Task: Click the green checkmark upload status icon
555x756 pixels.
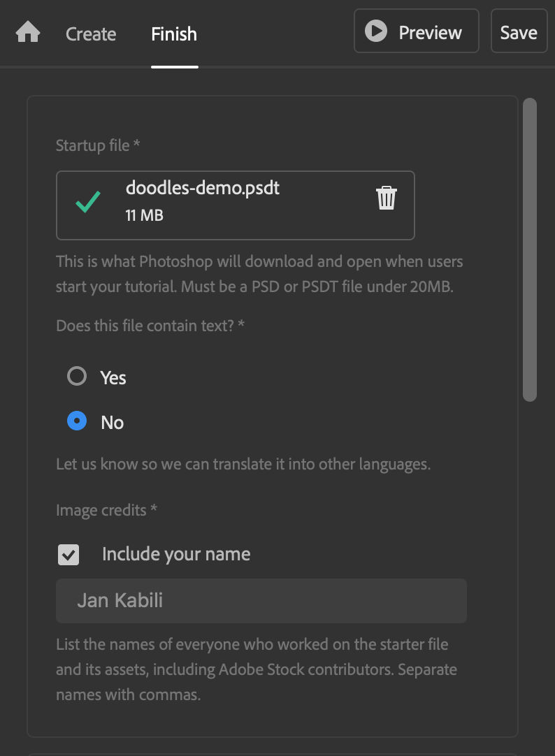Action: pyautogui.click(x=88, y=203)
